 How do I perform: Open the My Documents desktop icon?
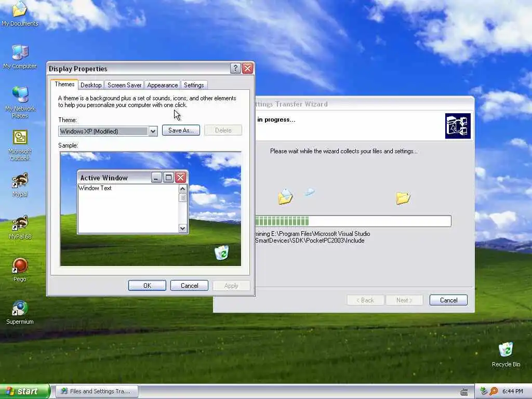click(x=20, y=13)
